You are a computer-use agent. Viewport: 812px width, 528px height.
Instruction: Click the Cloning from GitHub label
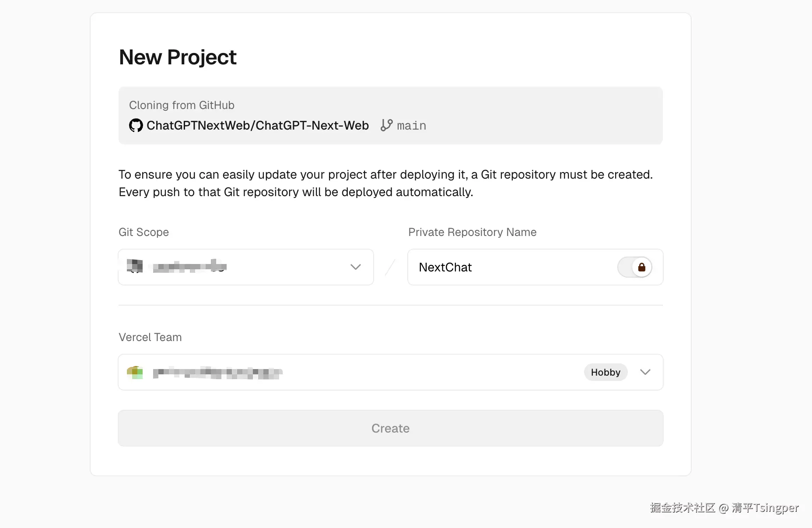point(182,105)
